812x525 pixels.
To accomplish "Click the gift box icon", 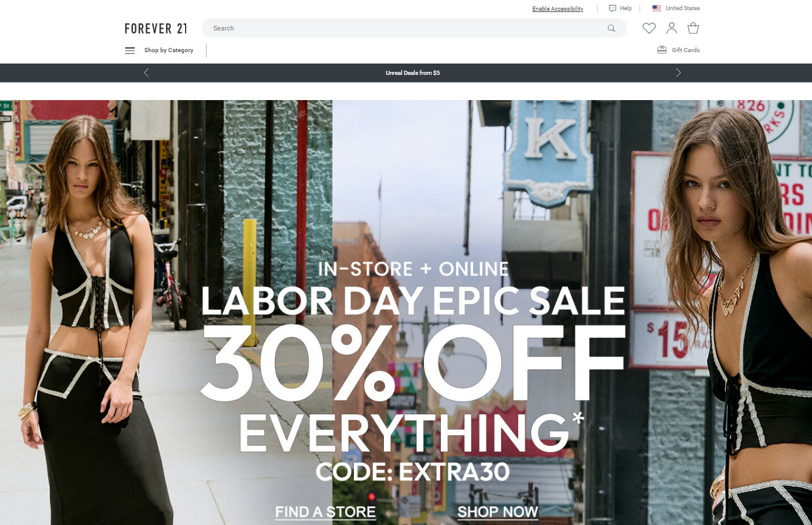I will coord(662,50).
